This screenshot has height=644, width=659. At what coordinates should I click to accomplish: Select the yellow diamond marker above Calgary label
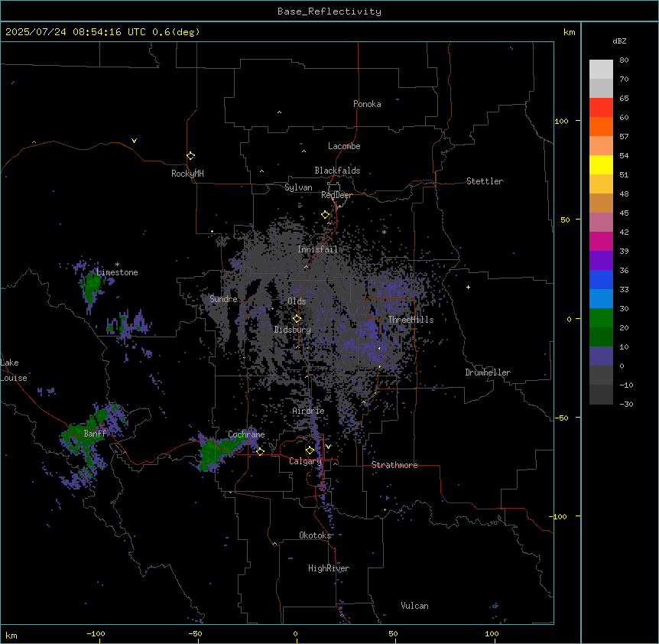(310, 450)
